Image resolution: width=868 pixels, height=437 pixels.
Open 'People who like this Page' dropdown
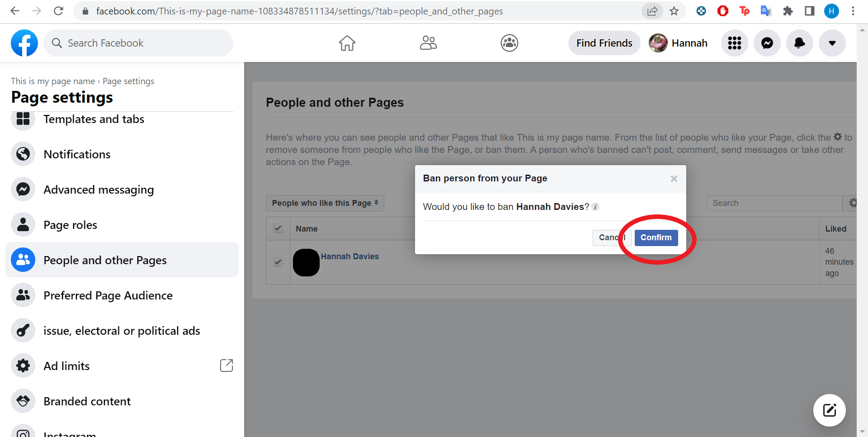click(x=325, y=203)
